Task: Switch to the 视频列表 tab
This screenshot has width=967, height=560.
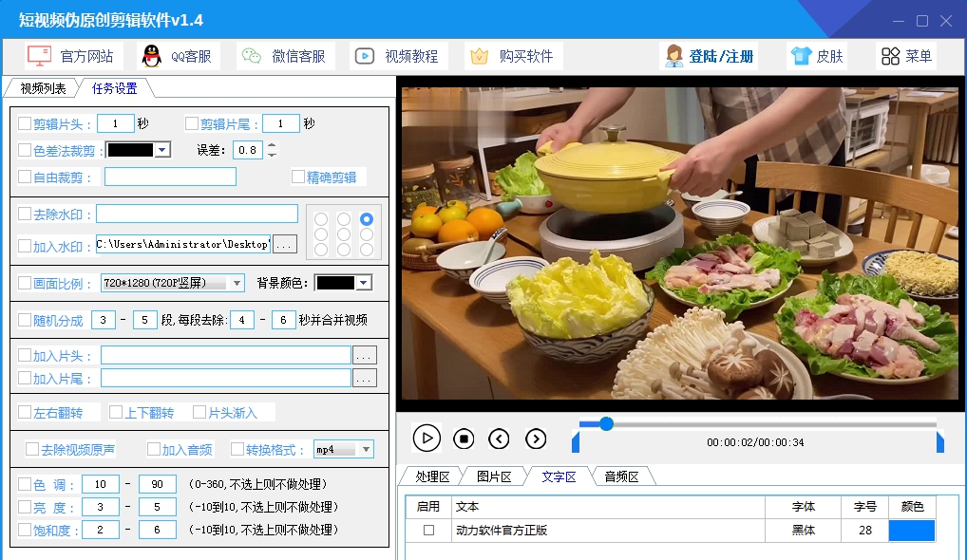Action: tap(43, 89)
